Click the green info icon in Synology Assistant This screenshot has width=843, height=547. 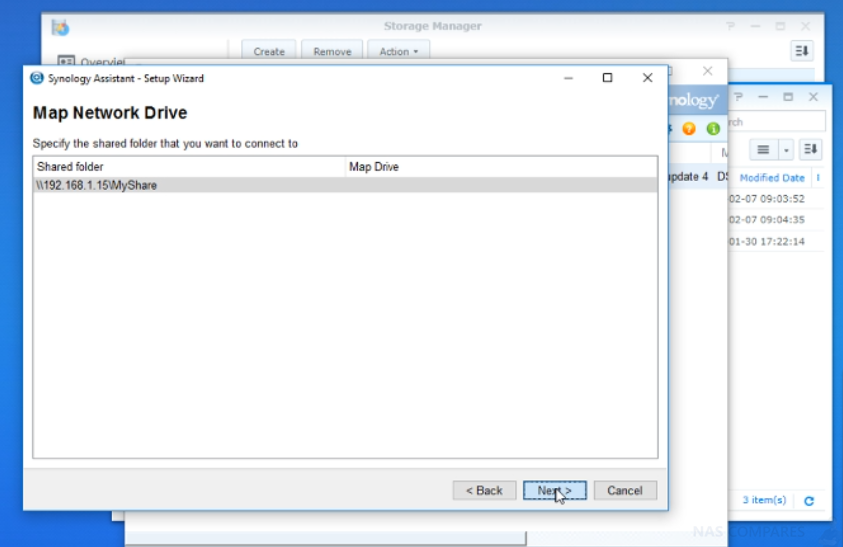(x=713, y=129)
